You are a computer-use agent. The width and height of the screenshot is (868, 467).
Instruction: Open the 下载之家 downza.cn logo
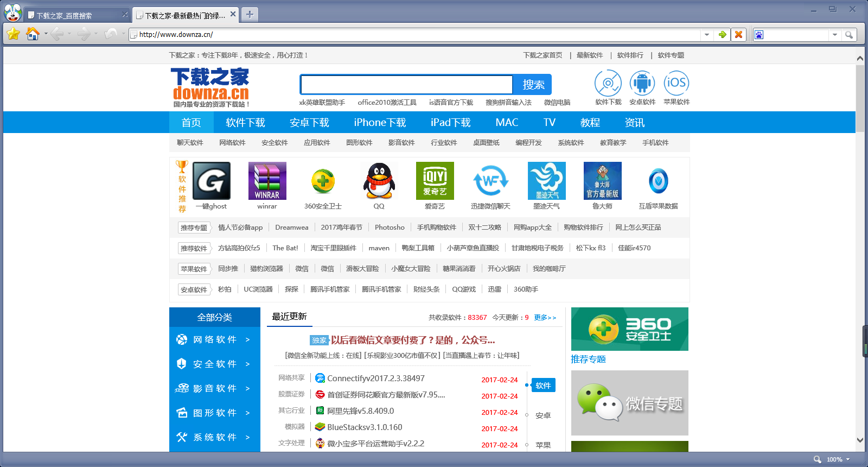(x=210, y=87)
